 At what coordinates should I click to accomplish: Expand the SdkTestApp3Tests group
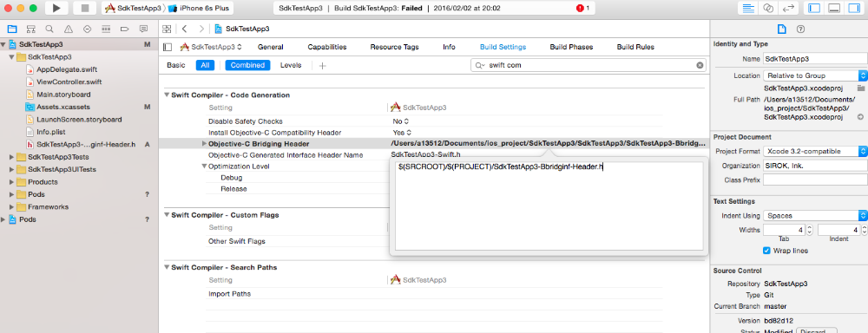click(12, 157)
